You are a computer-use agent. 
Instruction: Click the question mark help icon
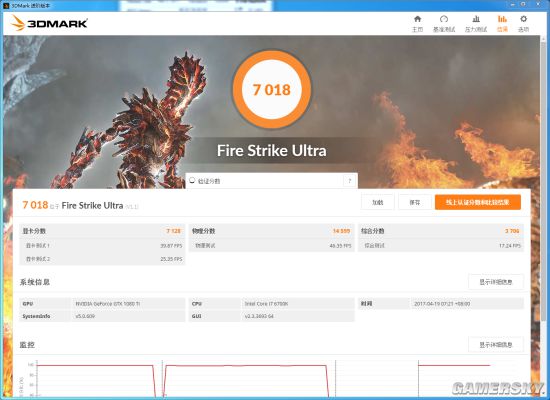(349, 181)
